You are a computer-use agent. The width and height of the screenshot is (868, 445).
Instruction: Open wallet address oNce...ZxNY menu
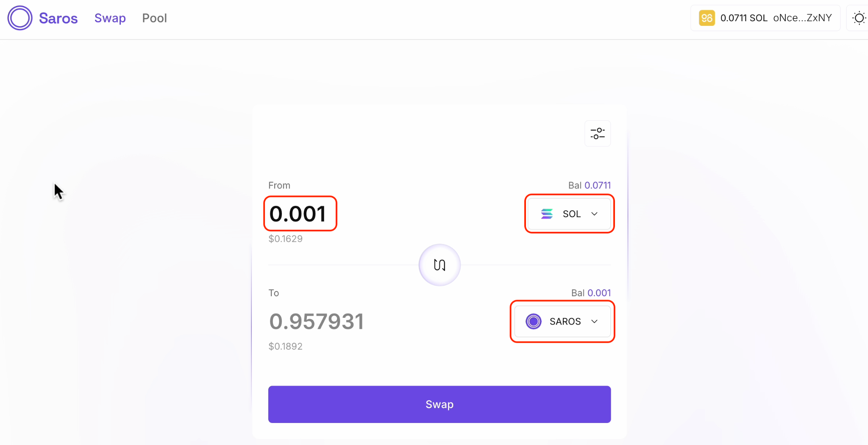802,18
